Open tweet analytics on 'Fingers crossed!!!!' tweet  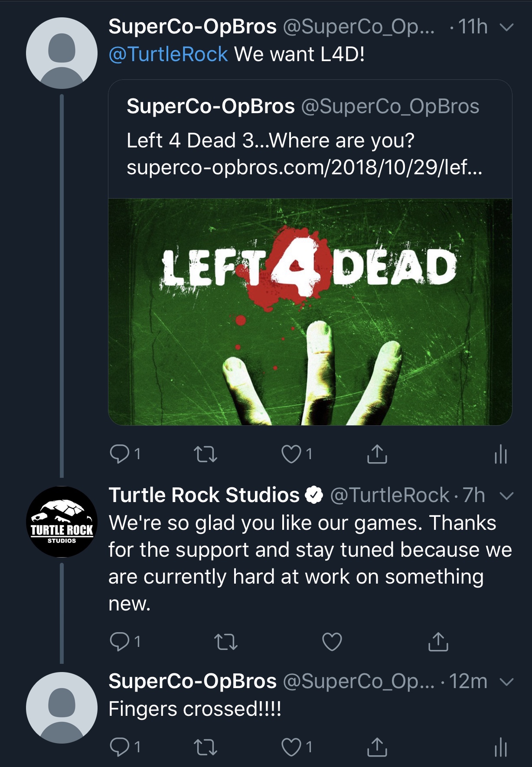tap(500, 747)
